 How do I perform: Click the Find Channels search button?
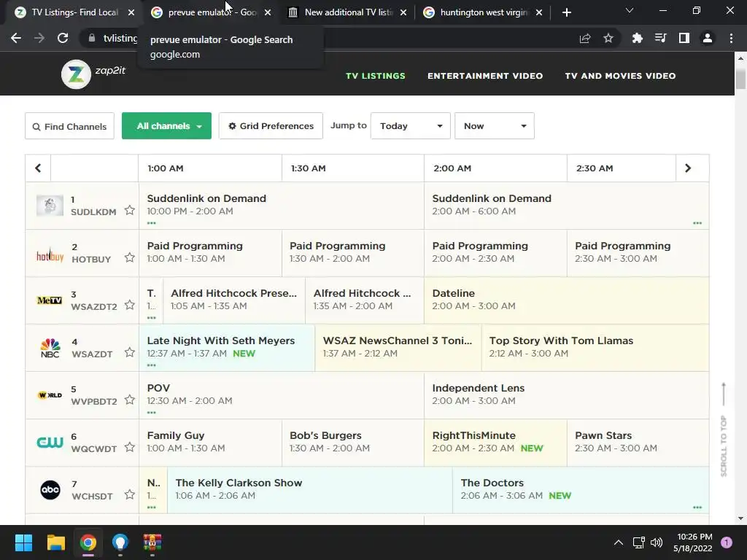coord(69,126)
